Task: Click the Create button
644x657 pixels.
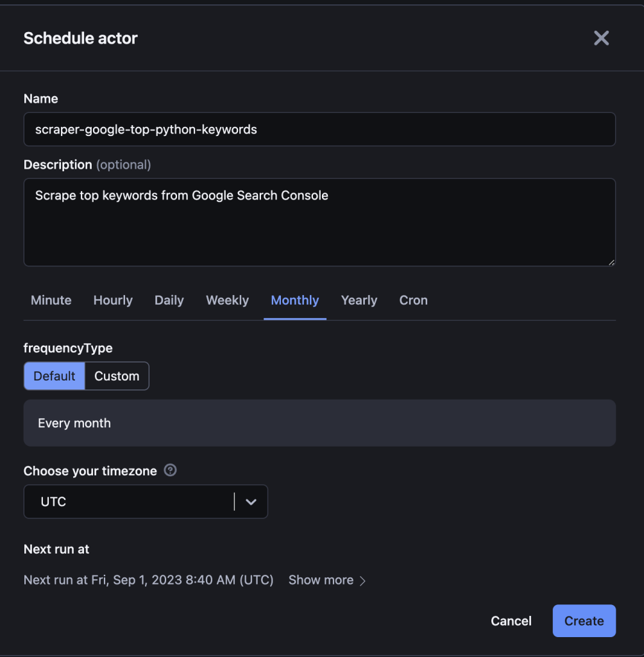Action: point(584,620)
